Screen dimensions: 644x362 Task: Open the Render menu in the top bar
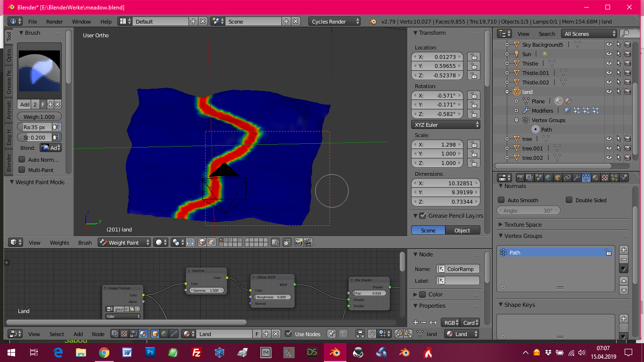[x=54, y=21]
